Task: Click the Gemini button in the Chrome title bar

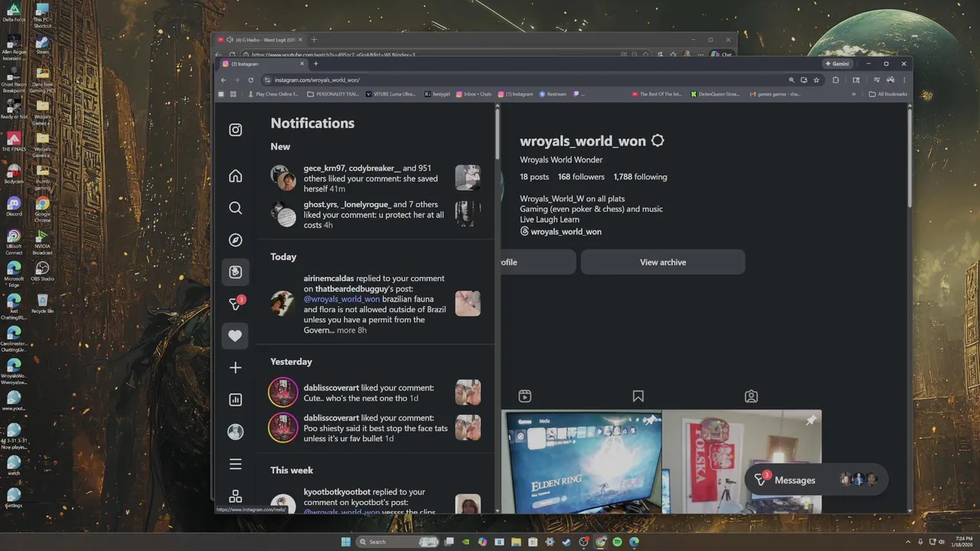Action: pyautogui.click(x=838, y=64)
